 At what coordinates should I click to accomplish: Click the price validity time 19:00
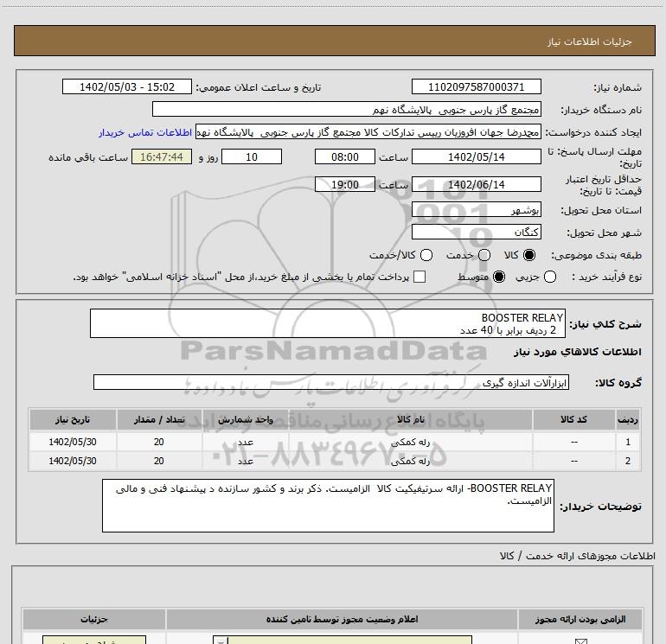tap(345, 184)
